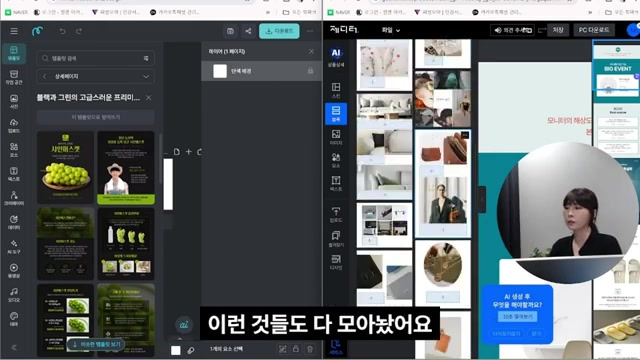Expand the 상세페이지 category dropdown
Screen dimensions: 640x360
click(146, 76)
